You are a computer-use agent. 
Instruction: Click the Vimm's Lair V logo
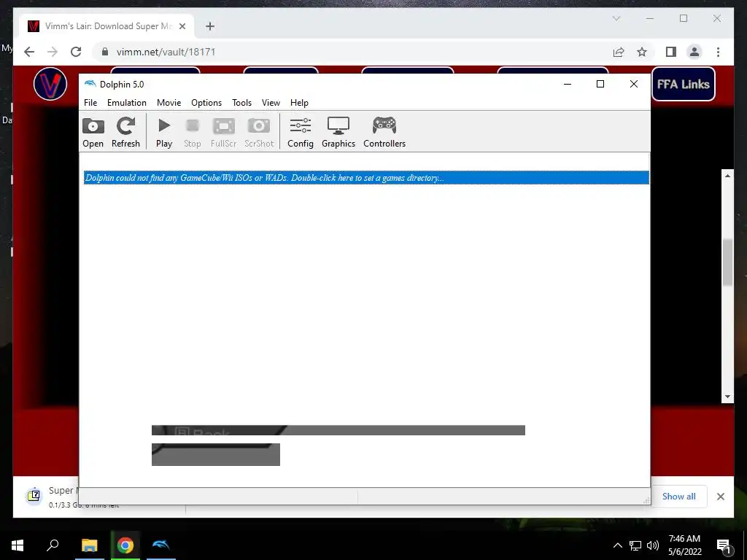click(50, 84)
